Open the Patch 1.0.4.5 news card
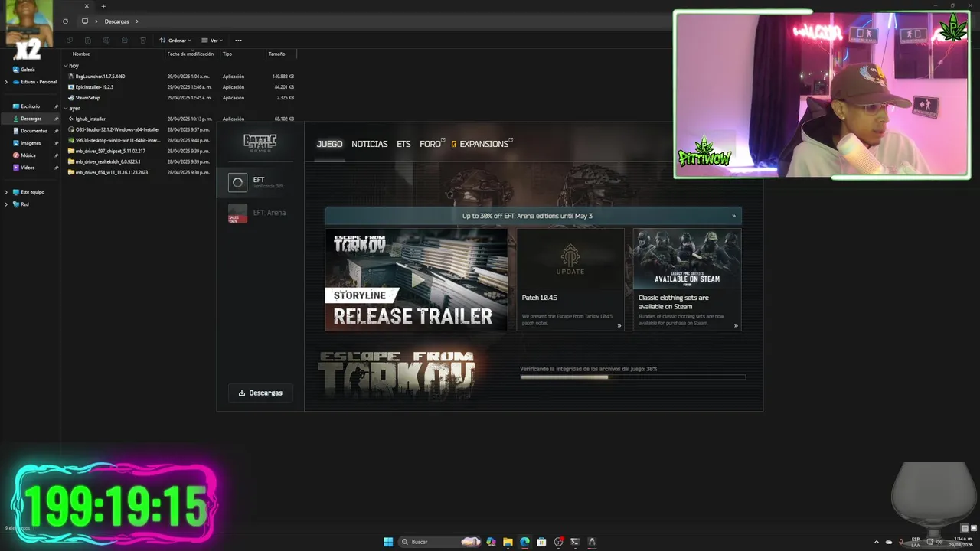The width and height of the screenshot is (980, 551). (570, 279)
